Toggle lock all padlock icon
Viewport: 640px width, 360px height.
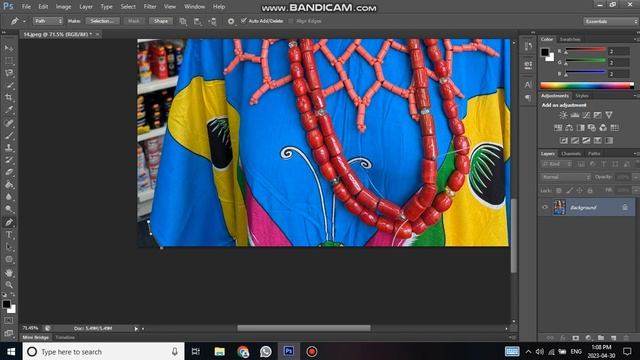[x=590, y=190]
